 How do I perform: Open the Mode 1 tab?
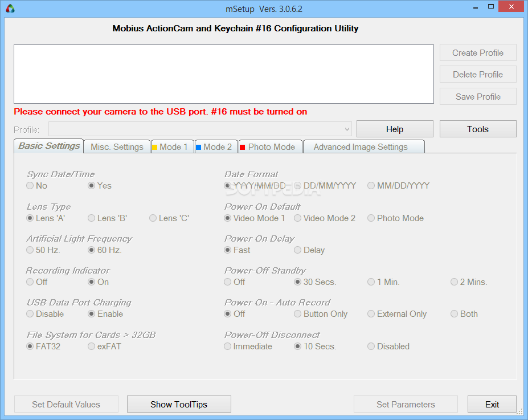pos(173,147)
